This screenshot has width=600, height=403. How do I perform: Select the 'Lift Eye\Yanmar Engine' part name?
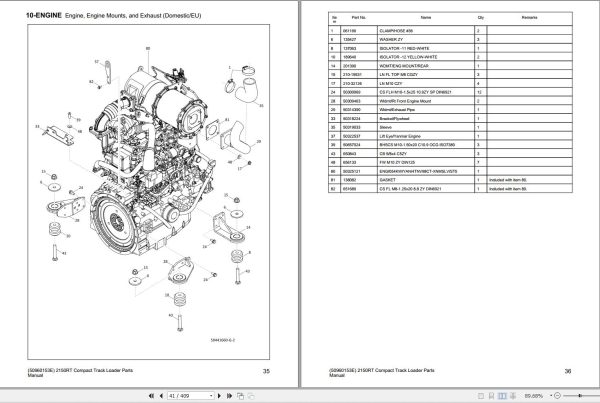coord(399,136)
